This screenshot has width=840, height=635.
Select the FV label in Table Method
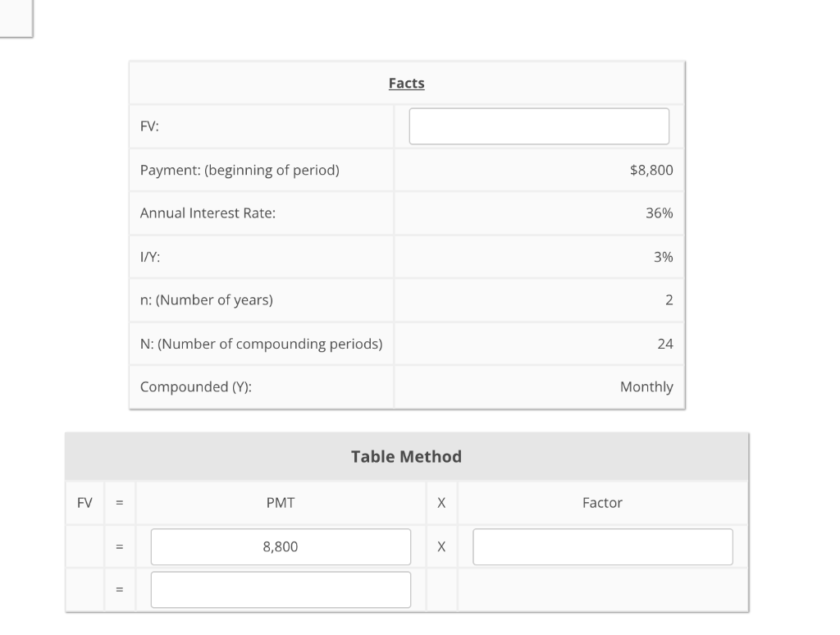[84, 502]
